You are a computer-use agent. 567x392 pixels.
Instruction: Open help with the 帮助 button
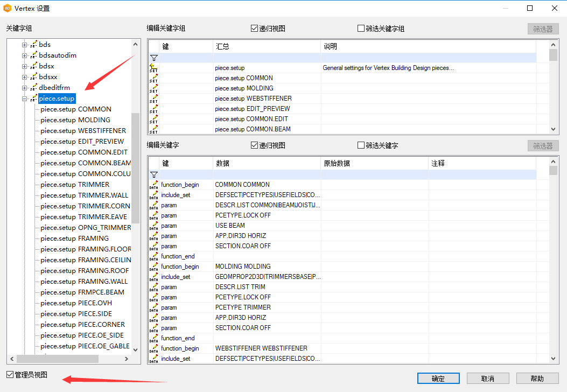pyautogui.click(x=537, y=379)
